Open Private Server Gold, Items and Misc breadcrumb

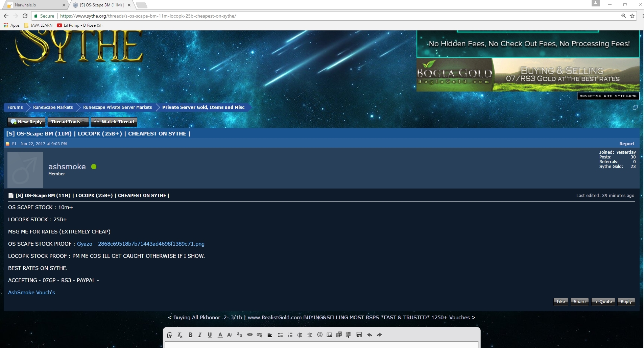click(203, 107)
